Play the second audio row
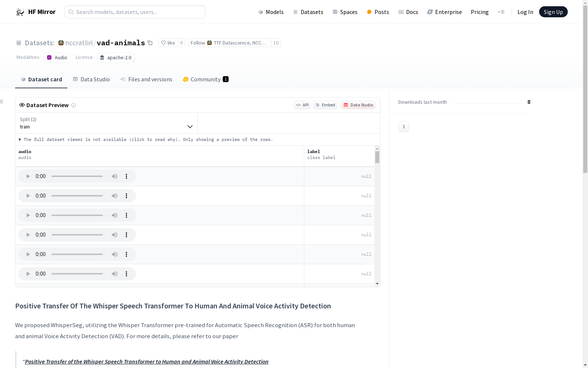 point(28,196)
